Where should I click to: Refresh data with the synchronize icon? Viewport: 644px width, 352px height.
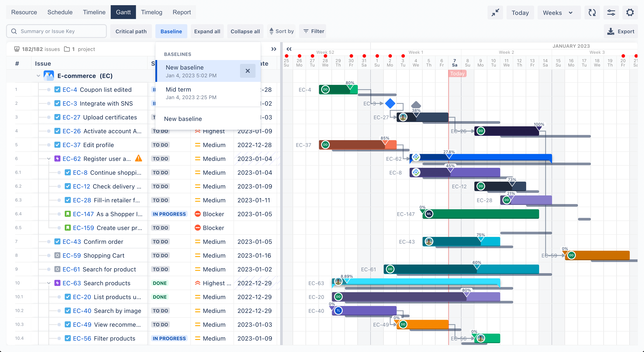click(x=592, y=12)
